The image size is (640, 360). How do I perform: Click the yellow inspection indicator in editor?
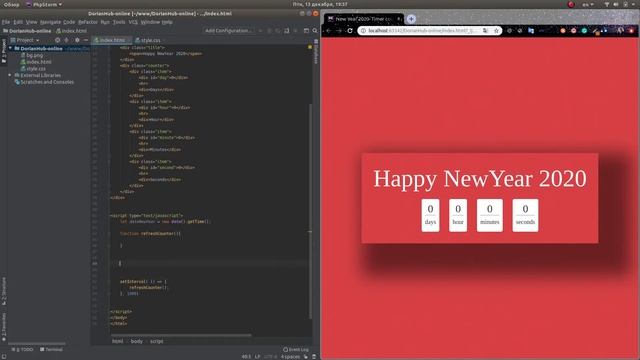pos(310,48)
